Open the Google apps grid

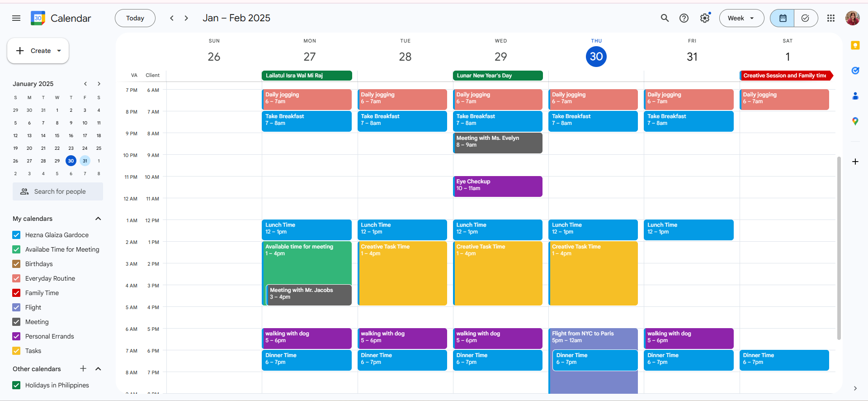[x=831, y=18]
